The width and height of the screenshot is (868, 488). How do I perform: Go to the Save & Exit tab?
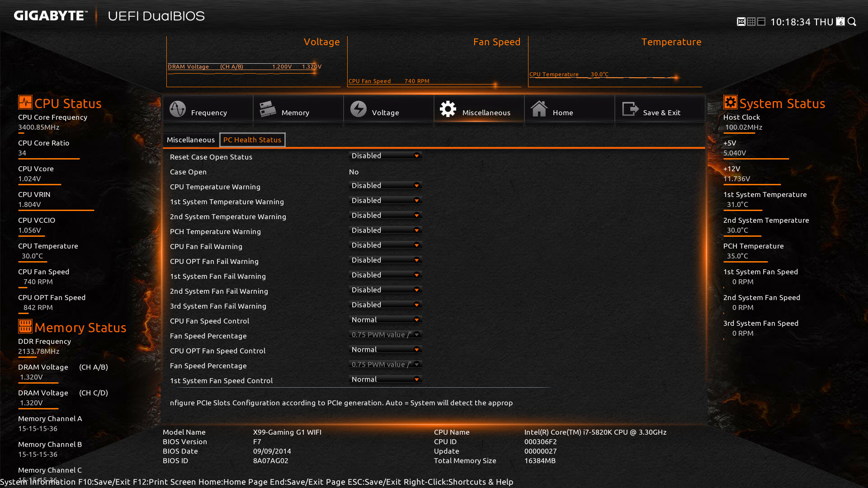click(x=660, y=108)
